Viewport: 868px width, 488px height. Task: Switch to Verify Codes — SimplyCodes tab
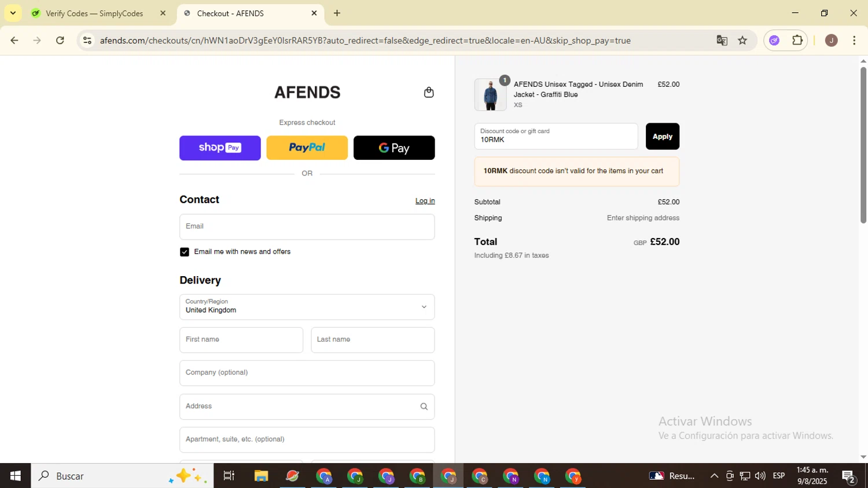point(94,13)
